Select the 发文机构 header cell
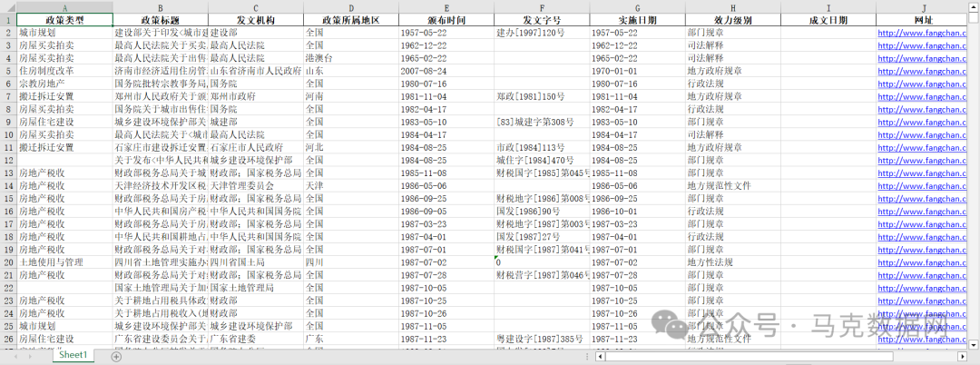Screen dimensions: 980x365 point(256,20)
